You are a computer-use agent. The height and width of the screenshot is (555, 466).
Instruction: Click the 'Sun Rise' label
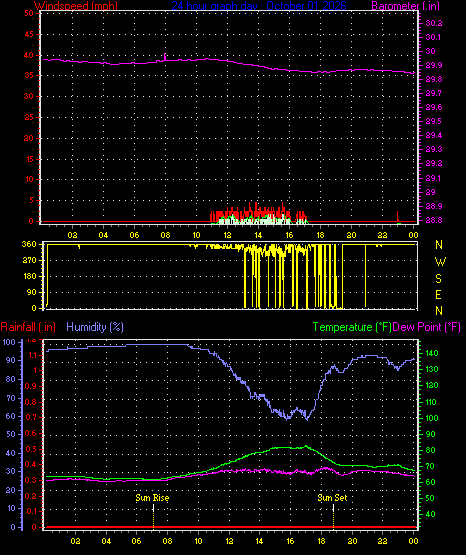pos(153,498)
